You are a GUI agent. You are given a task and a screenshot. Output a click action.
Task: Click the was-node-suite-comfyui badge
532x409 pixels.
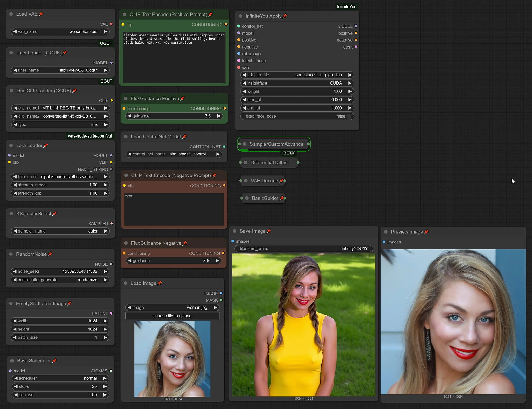tap(90, 136)
